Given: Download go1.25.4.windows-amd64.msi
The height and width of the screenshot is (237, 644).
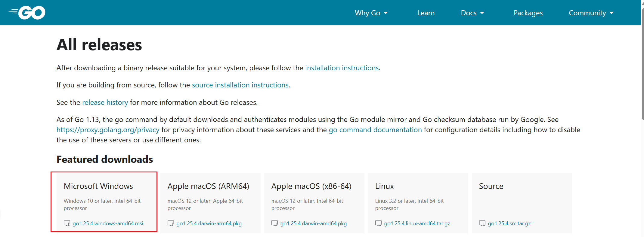Looking at the screenshot, I should pos(108,223).
